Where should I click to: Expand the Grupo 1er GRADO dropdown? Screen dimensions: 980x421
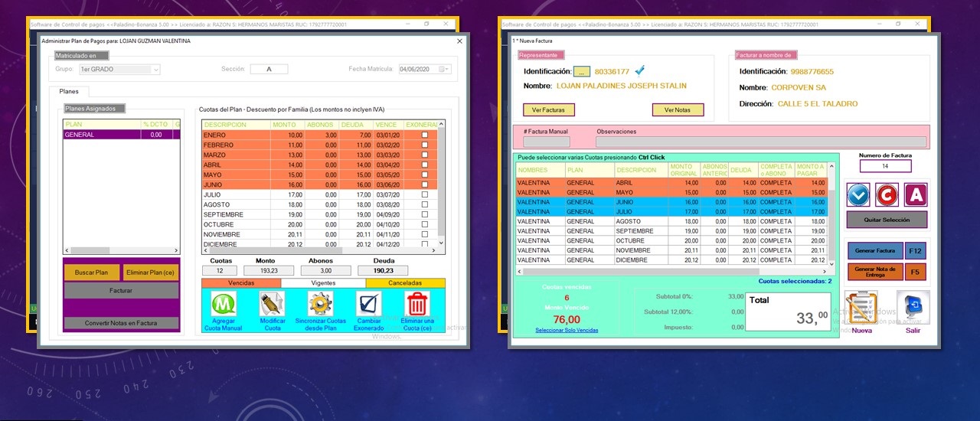pyautogui.click(x=155, y=70)
